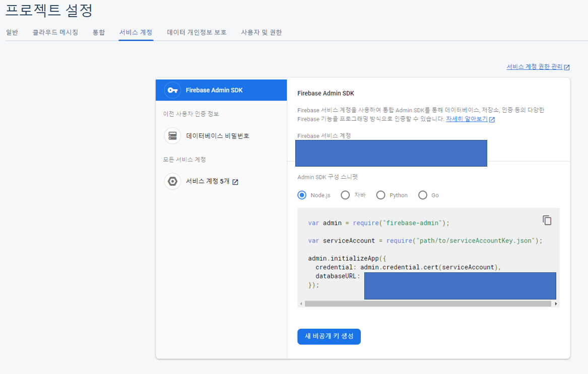Click the key icon beside Firebase Admin SDK
Screen dimensions: 588x374
tap(172, 90)
